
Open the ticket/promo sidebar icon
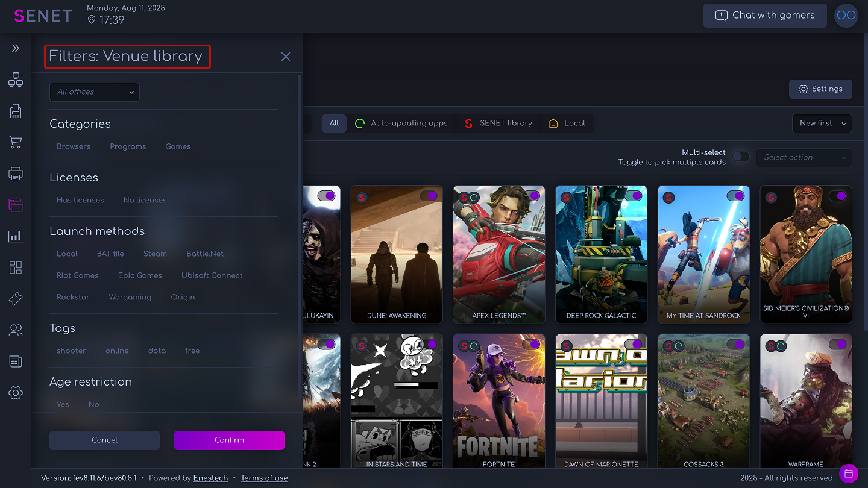click(x=16, y=299)
